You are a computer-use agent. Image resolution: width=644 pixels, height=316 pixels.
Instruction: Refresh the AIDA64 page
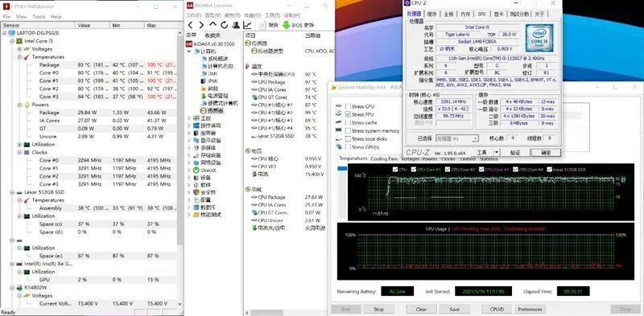[x=225, y=25]
